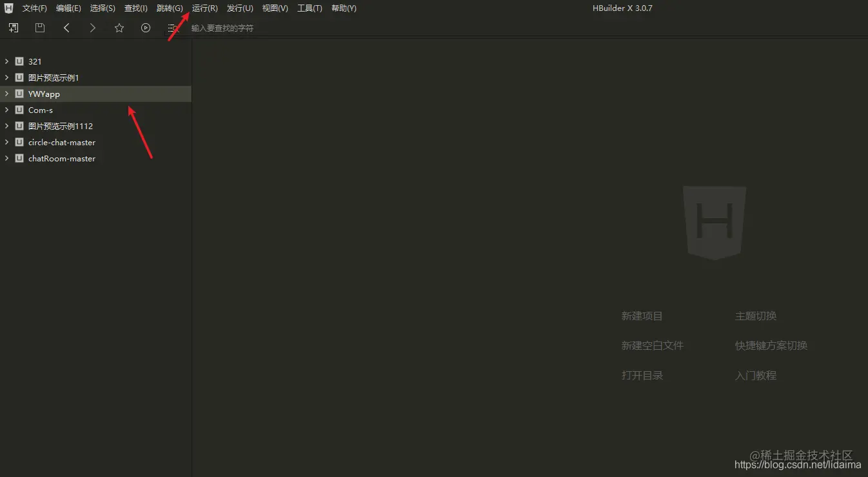Click the 新建项目 link
Screen dimensions: 868x477
click(x=642, y=316)
